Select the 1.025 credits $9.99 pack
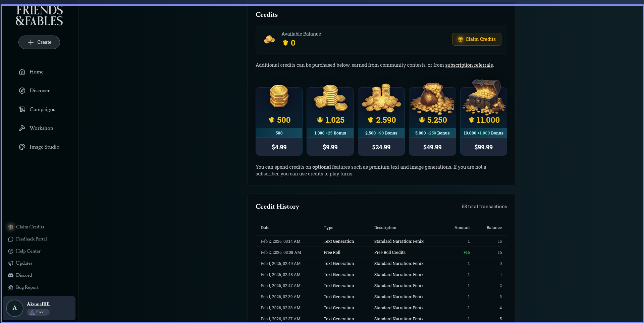This screenshot has width=644, height=323. click(x=330, y=121)
